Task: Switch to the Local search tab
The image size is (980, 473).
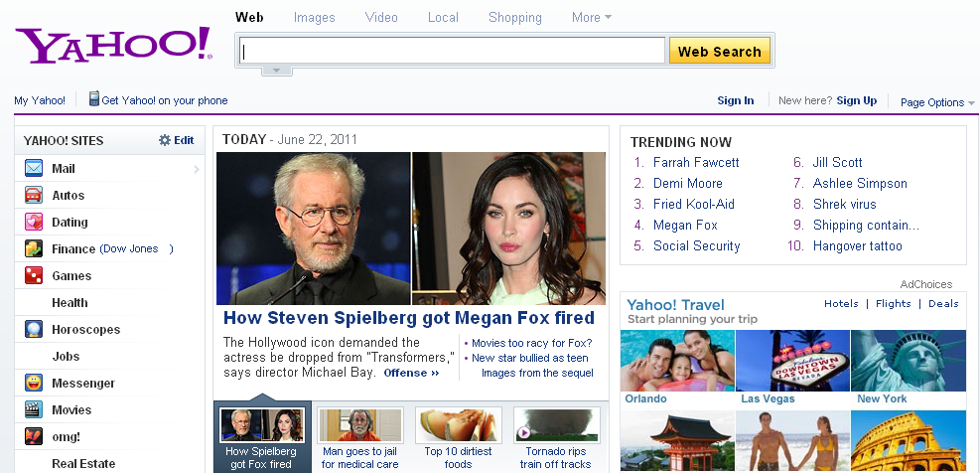Action: point(443,18)
